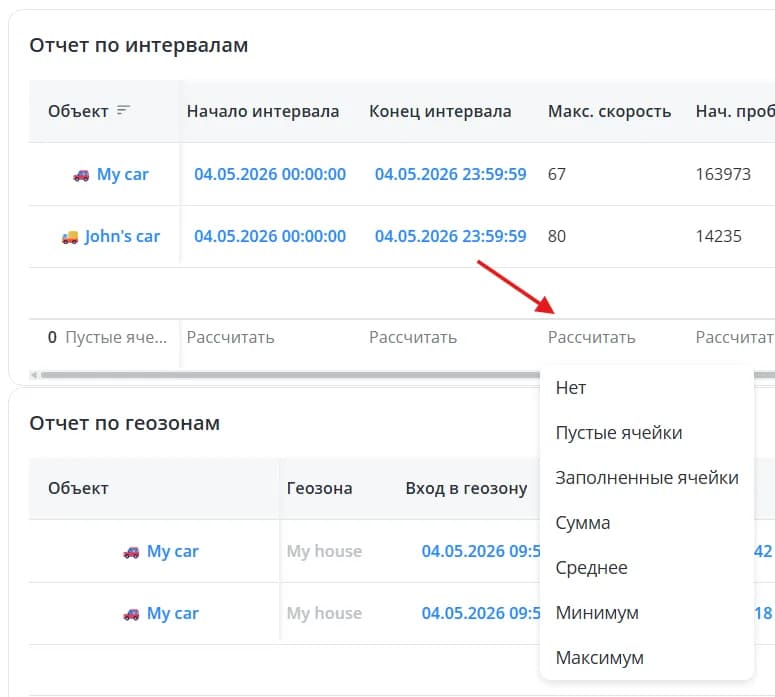This screenshot has width=775, height=697.
Task: Click max speed value 67
Action: pyautogui.click(x=557, y=174)
